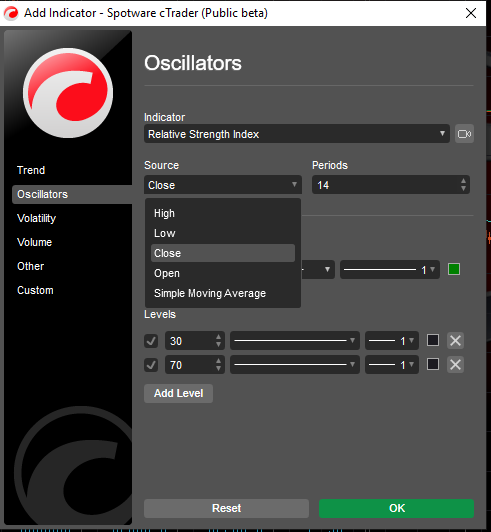Viewport: 491px width, 532px height.
Task: Uncheck the level 70 checkbox
Action: [151, 365]
